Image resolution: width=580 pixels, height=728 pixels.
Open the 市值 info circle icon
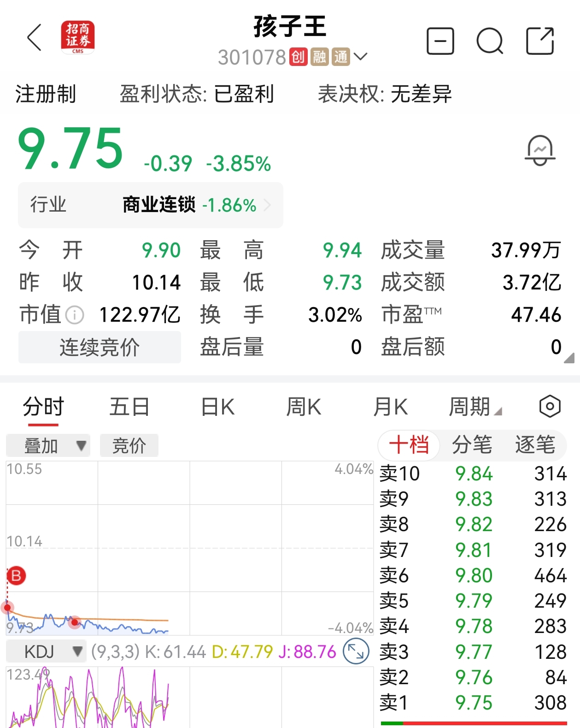75,315
